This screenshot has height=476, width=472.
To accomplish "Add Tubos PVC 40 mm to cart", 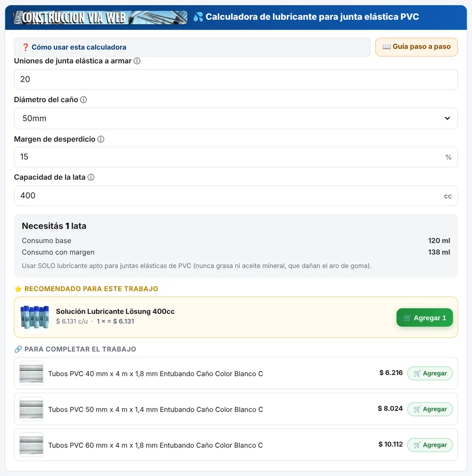I will pyautogui.click(x=430, y=374).
